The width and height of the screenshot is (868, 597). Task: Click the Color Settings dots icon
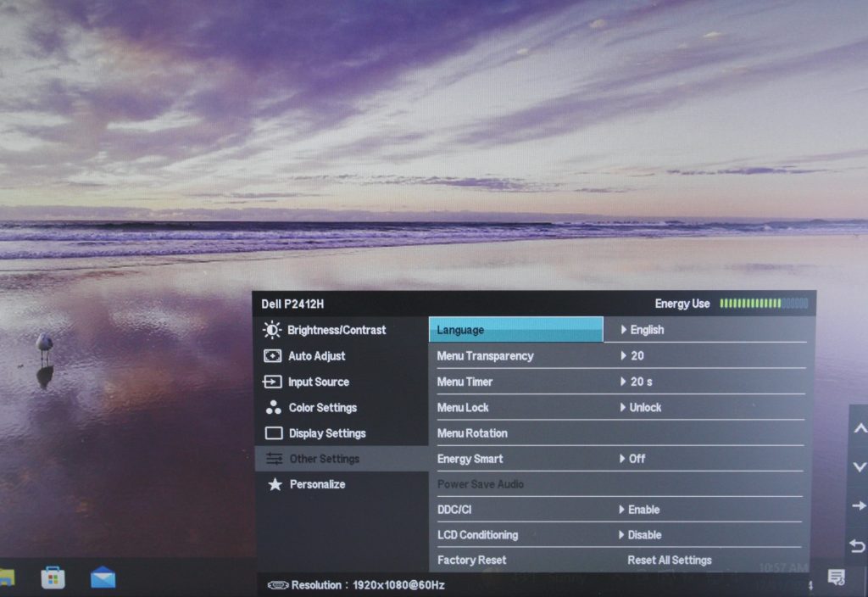pyautogui.click(x=273, y=408)
